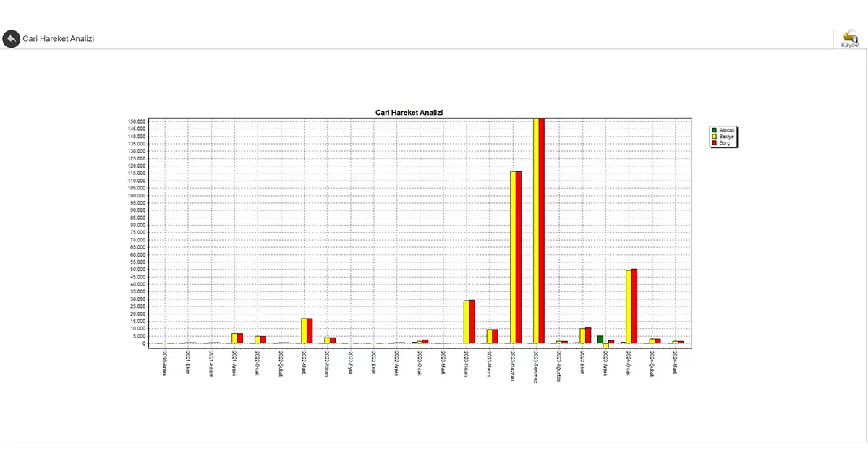Select the red 2023-Mayıs Borç bar
Image resolution: width=868 pixels, height=472 pixels.
coord(495,336)
